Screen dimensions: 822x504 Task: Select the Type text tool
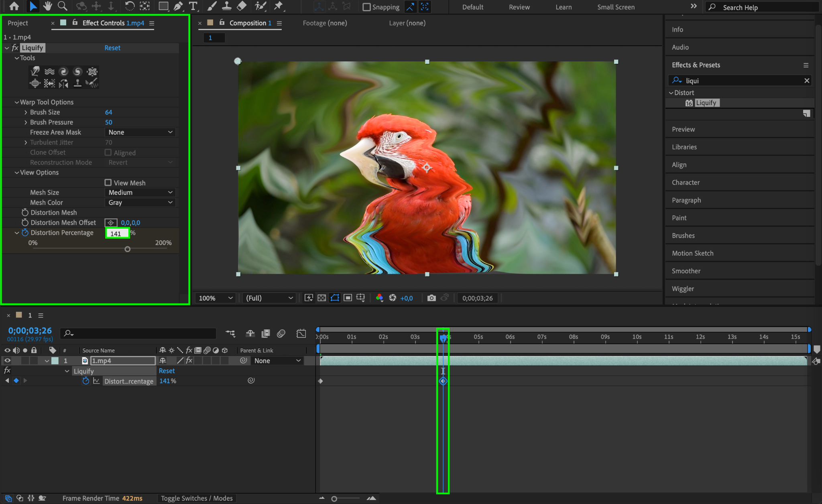[x=193, y=6]
